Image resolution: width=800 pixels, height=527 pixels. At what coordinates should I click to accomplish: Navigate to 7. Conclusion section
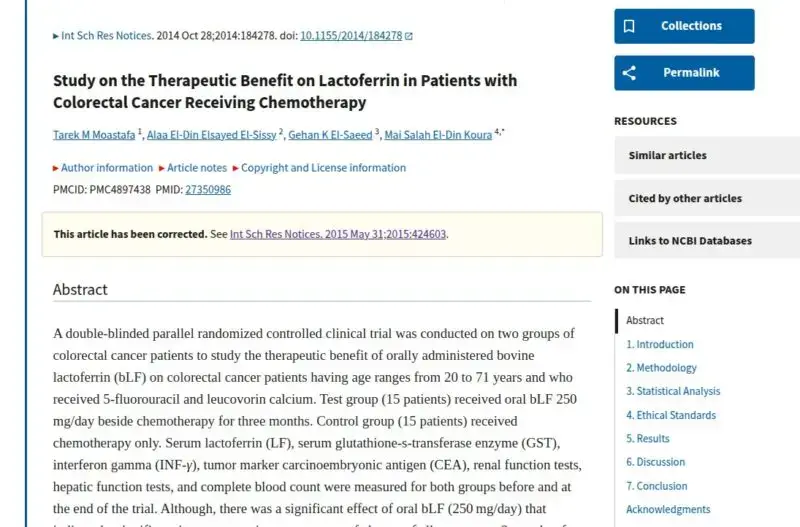[x=657, y=486]
